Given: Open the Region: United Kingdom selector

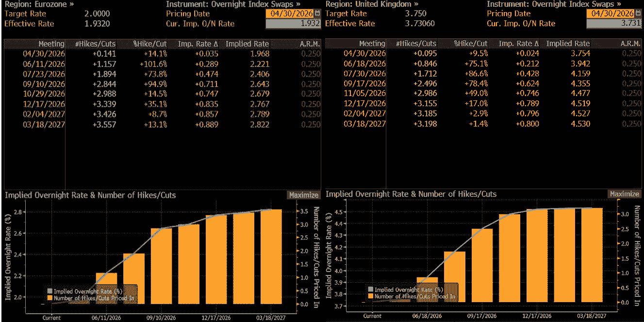Looking at the screenshot, I should pos(372,4).
